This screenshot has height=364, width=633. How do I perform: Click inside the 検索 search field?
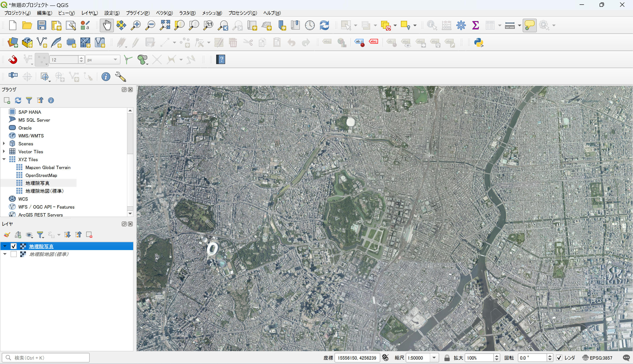tap(46, 357)
